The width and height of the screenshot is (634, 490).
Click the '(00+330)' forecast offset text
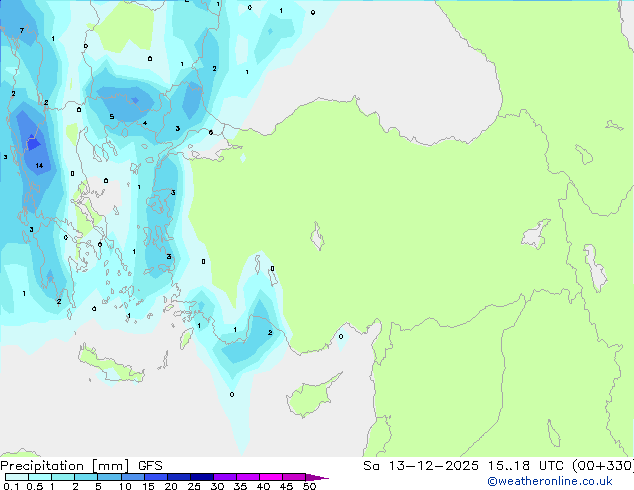point(603,466)
